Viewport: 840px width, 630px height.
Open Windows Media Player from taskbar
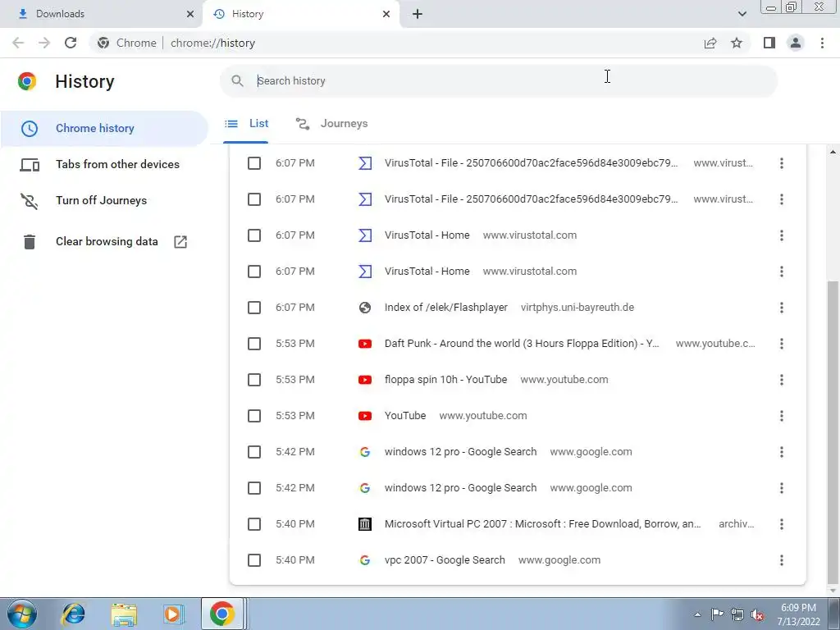coord(173,614)
